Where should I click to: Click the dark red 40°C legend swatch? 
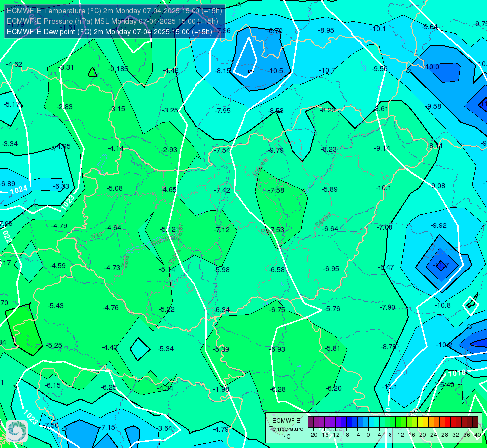click(x=475, y=422)
